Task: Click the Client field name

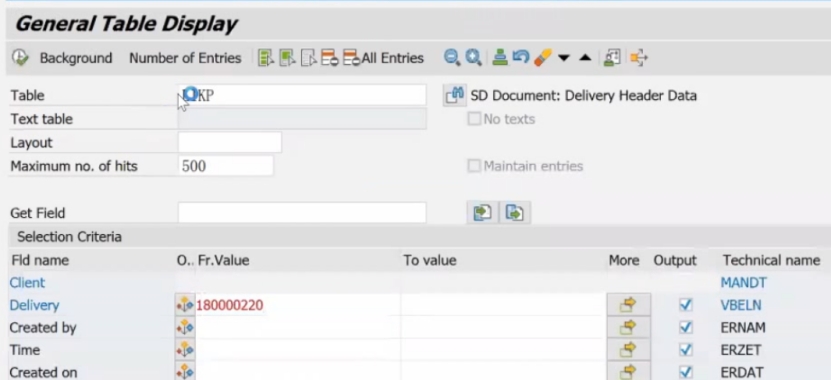Action: [27, 282]
